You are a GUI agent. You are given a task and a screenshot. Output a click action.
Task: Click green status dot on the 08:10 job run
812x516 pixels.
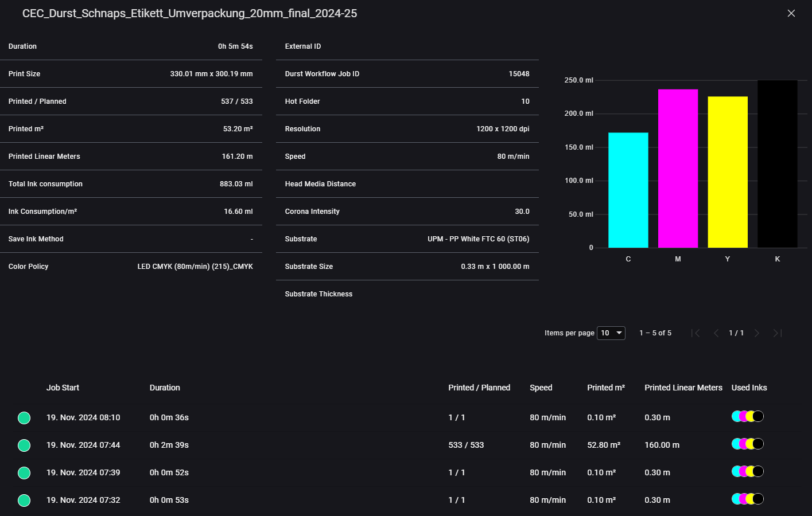[24, 417]
